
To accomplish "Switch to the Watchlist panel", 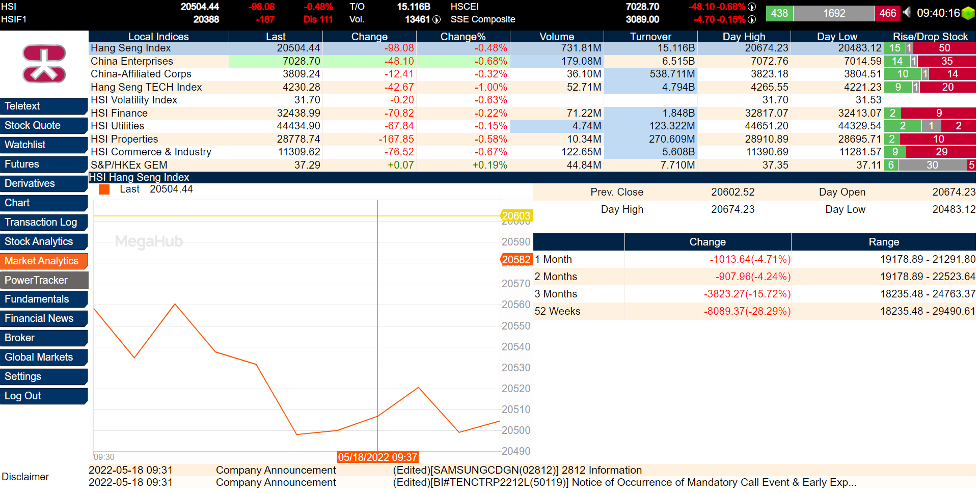I will [x=44, y=145].
